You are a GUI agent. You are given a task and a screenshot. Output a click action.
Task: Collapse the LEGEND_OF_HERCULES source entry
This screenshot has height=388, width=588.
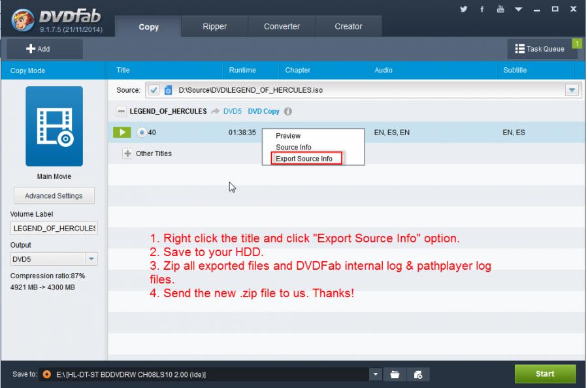coord(121,112)
